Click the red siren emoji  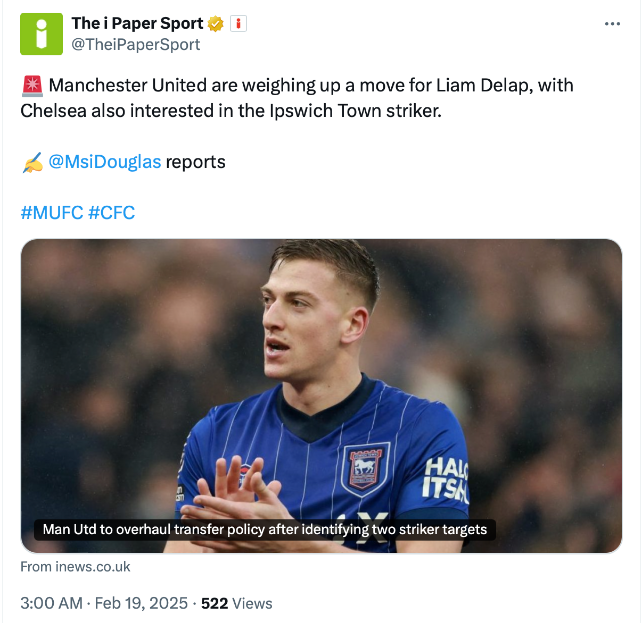tap(31, 86)
